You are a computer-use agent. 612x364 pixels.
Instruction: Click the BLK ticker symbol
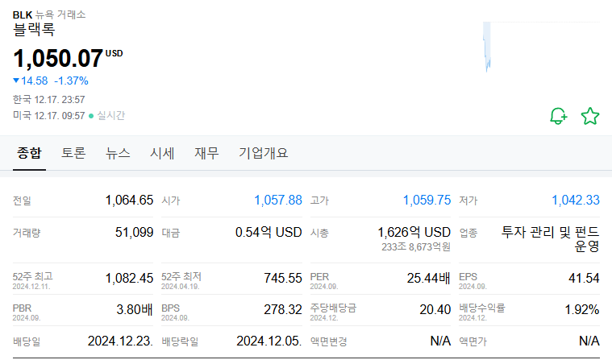23,14
